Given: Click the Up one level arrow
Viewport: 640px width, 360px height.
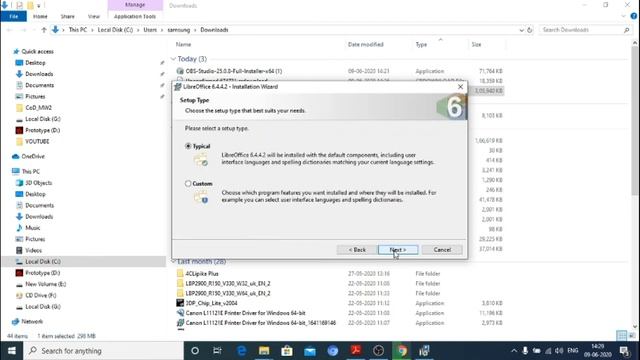Looking at the screenshot, I should [x=44, y=30].
